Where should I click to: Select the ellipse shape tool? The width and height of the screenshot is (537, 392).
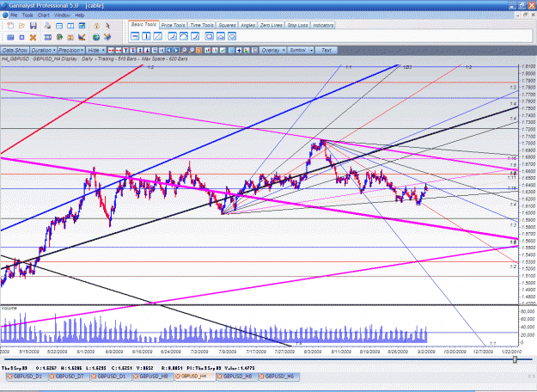point(232,36)
